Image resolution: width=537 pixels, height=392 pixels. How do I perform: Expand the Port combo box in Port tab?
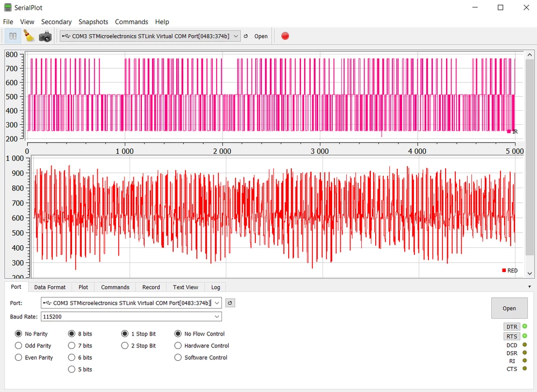click(x=217, y=303)
